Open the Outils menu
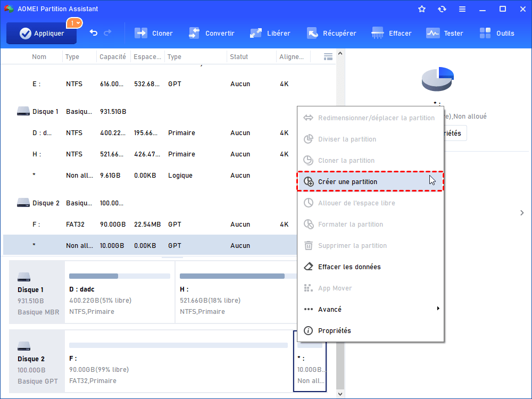 pyautogui.click(x=497, y=33)
